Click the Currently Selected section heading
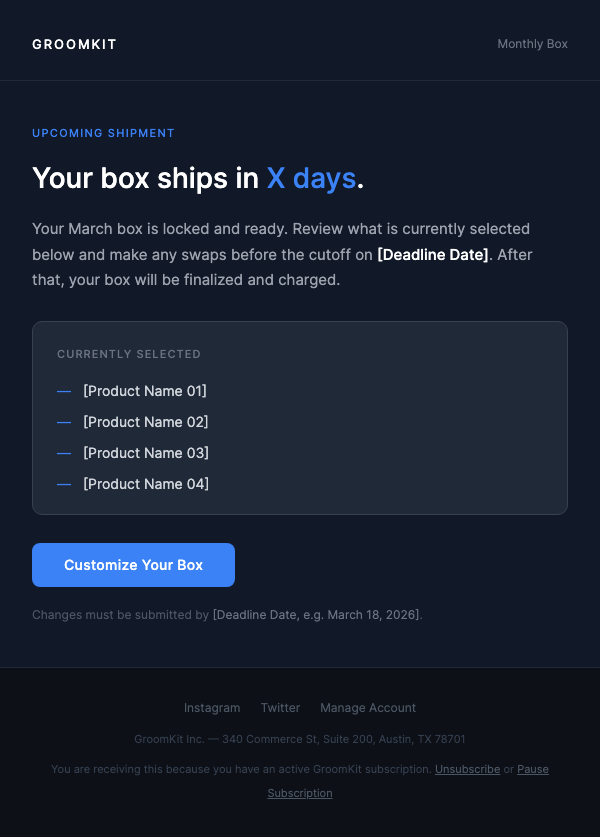 point(129,353)
